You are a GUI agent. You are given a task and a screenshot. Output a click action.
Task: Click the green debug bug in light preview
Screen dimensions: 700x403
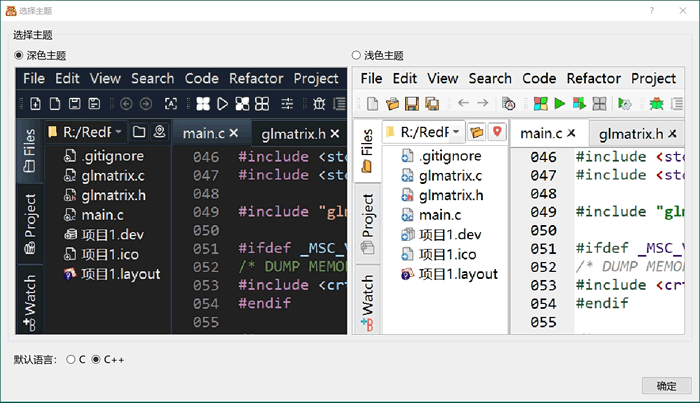656,104
